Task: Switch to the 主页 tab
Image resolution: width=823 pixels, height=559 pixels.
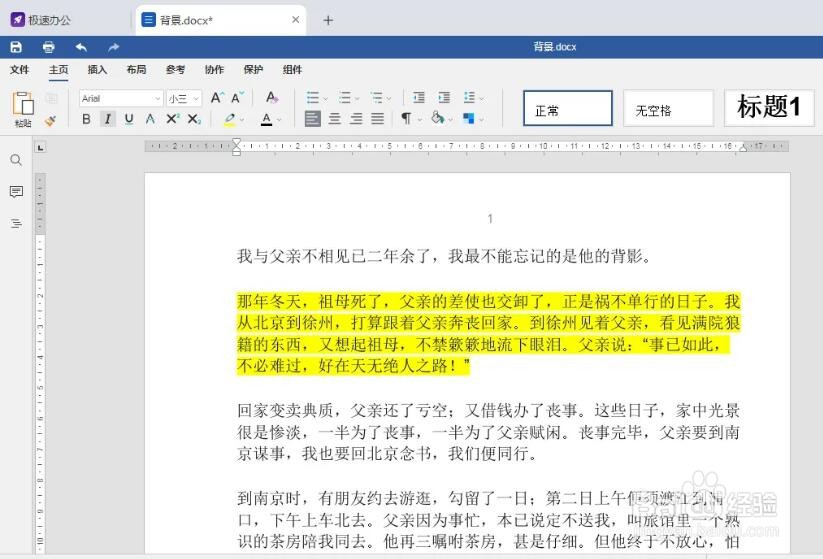Action: tap(59, 69)
